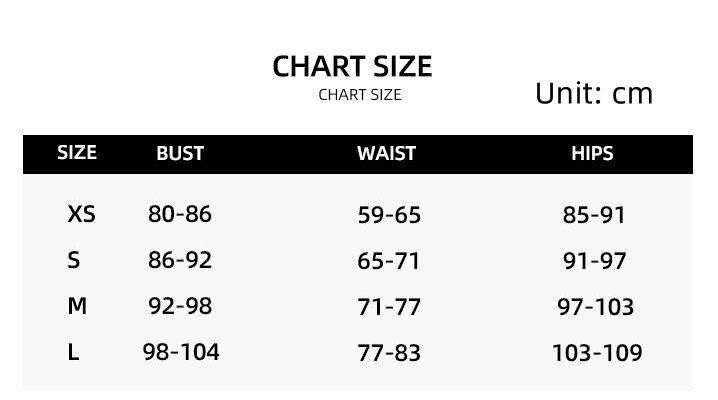The image size is (718, 400).
Task: Click the L bust value 98-104
Action: pos(181,352)
